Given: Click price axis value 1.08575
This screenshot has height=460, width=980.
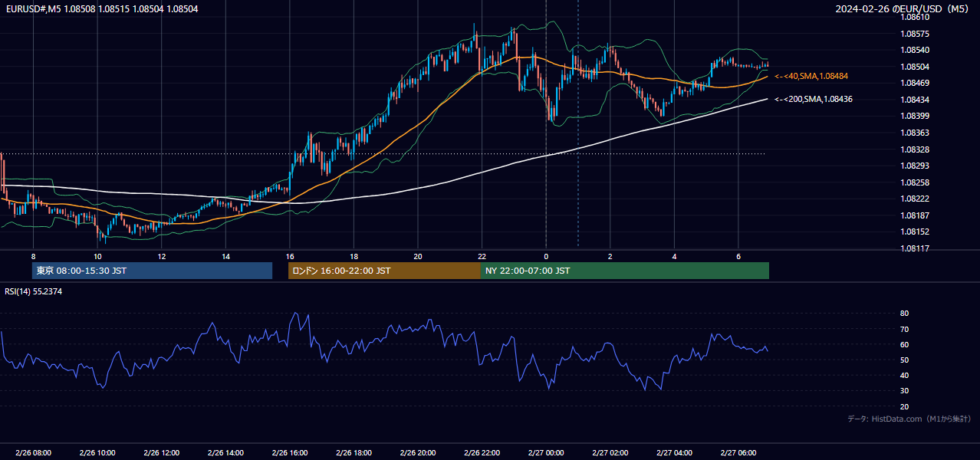Looking at the screenshot, I should coord(914,34).
